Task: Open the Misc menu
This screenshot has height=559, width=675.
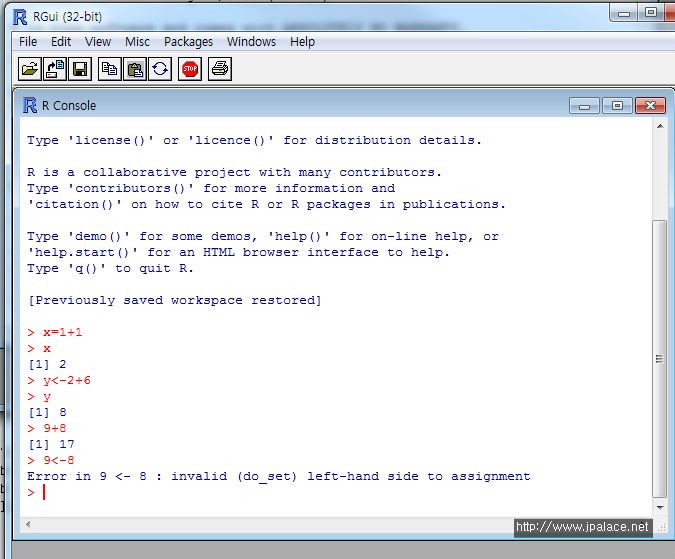Action: point(137,42)
